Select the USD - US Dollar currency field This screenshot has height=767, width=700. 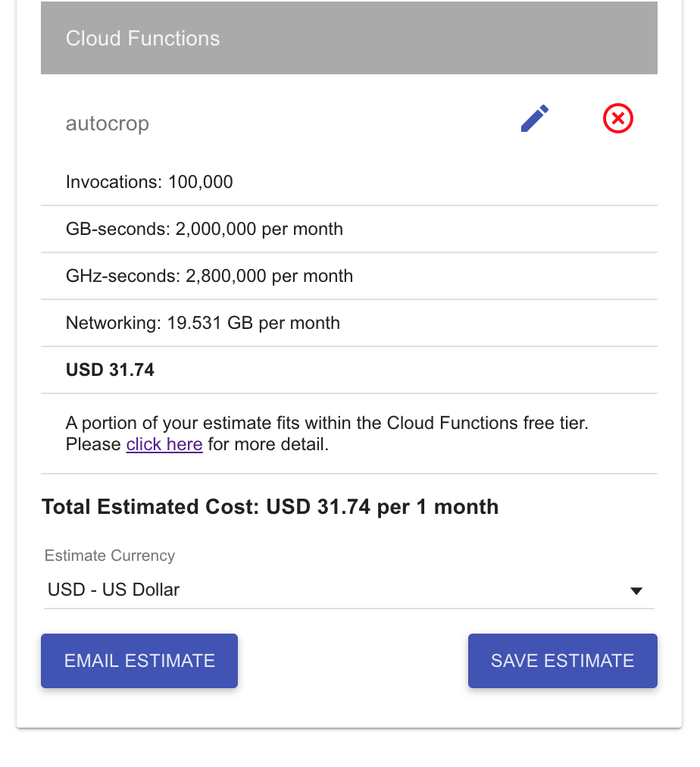pos(349,590)
